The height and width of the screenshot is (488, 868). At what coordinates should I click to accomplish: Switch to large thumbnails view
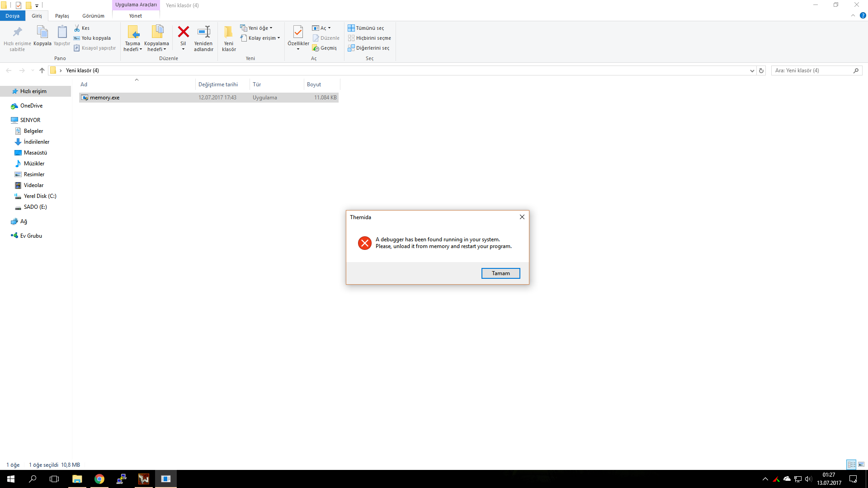click(861, 465)
